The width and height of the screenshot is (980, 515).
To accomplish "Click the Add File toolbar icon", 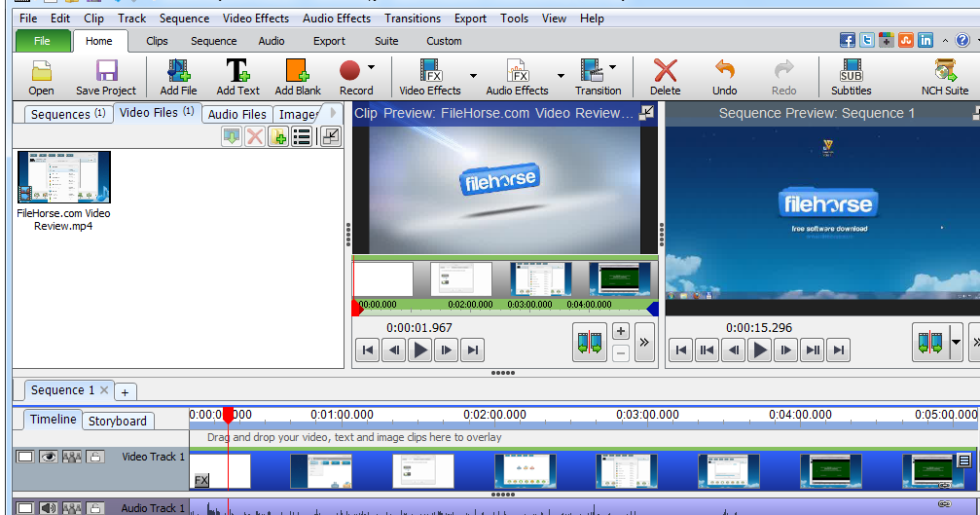I will pos(178,71).
